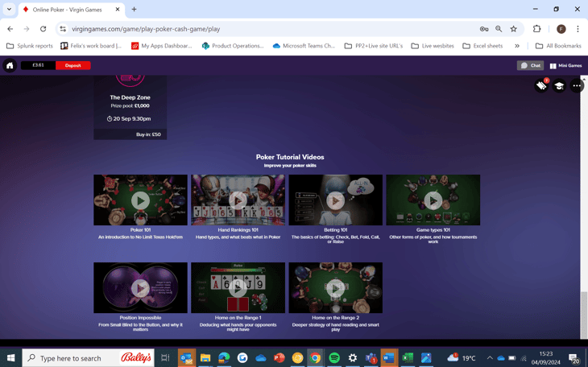The width and height of the screenshot is (588, 367).
Task: Reload the page with the refresh icon
Action: click(x=43, y=29)
